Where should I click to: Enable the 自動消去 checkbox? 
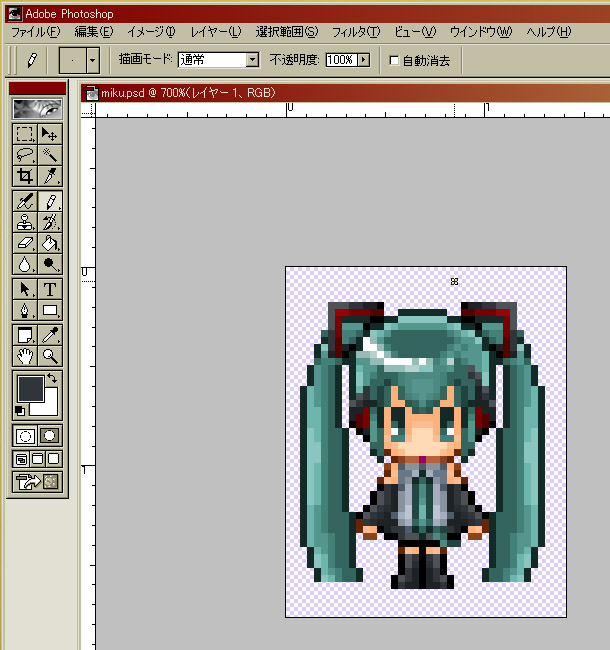(394, 61)
